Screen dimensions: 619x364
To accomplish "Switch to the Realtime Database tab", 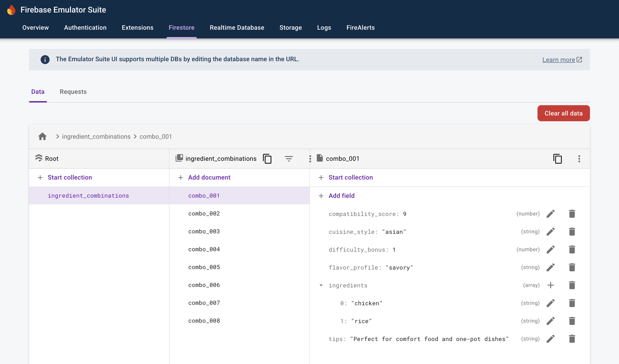I will [237, 27].
